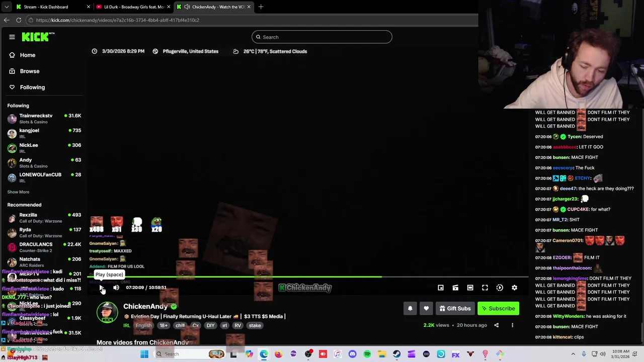Image resolution: width=644 pixels, height=362 pixels.
Task: Open Spotify from the taskbar
Action: (367, 354)
